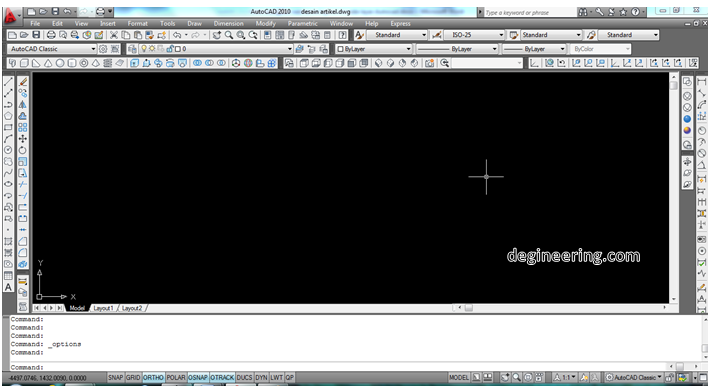This screenshot has height=390, width=711.
Task: Click the Sphere solid modeling icon
Action: point(60,63)
